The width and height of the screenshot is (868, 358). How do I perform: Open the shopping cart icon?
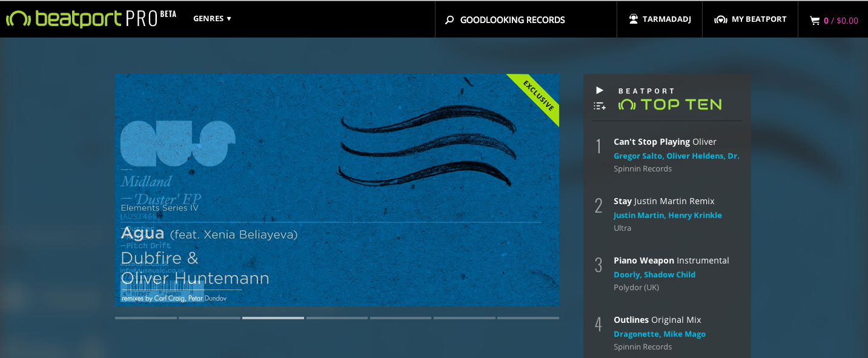pos(815,21)
